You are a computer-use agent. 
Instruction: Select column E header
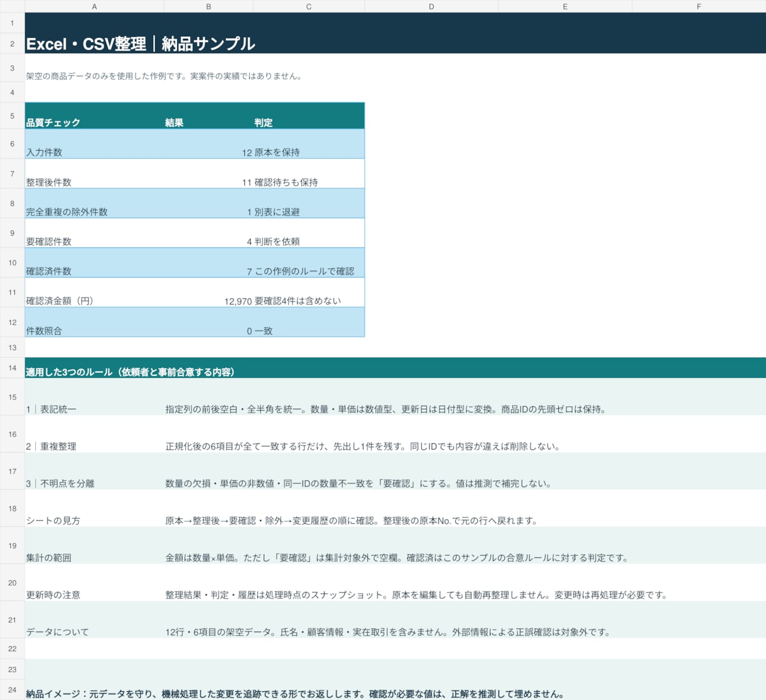click(565, 6)
